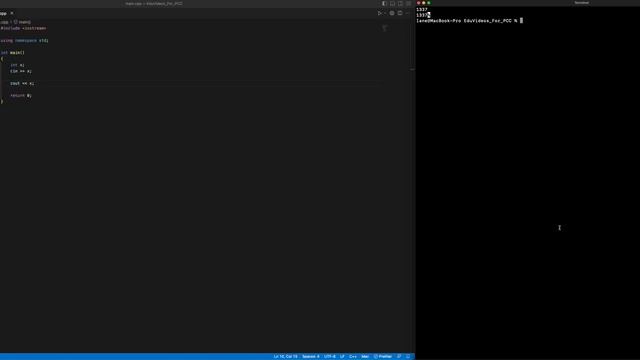The width and height of the screenshot is (640, 360).
Task: Toggle the secondary sidebar layout icon
Action: (400, 3)
